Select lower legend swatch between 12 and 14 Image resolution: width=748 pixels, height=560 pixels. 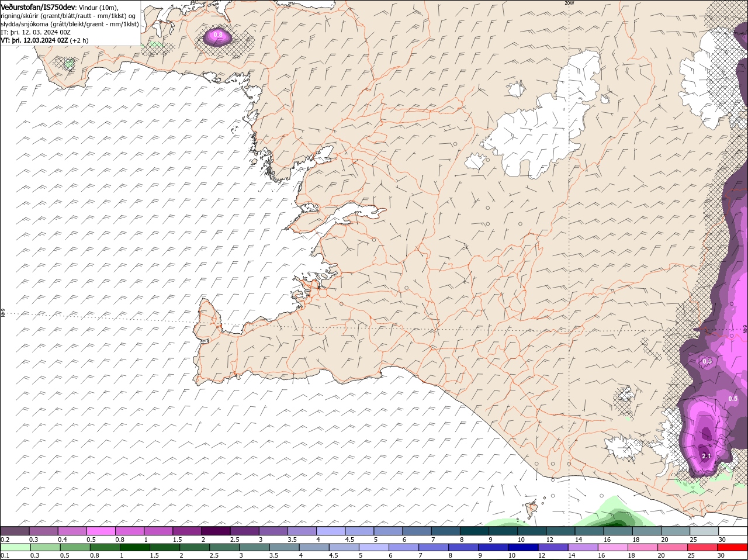click(x=553, y=547)
